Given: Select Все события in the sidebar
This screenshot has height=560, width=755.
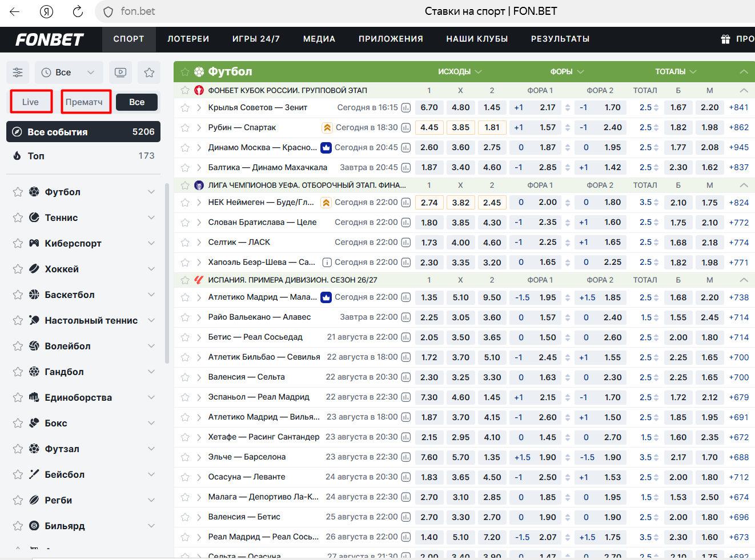Looking at the screenshot, I should [x=83, y=131].
